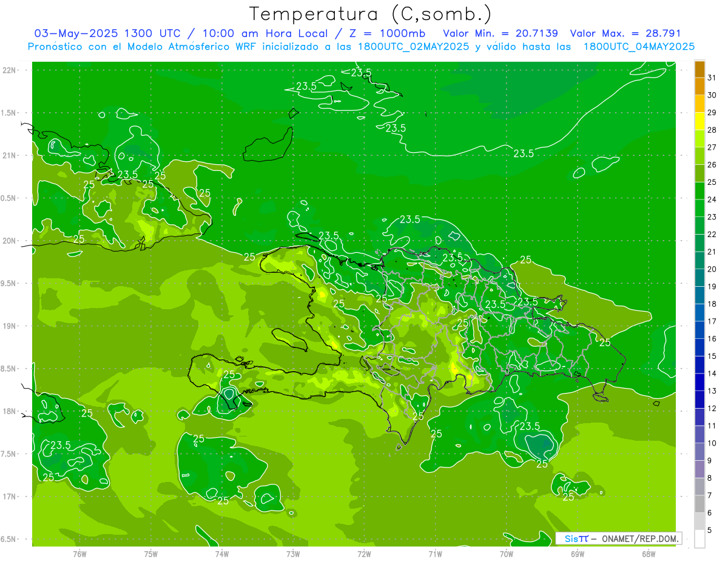Click the "70W" longitude axis label

(x=507, y=554)
